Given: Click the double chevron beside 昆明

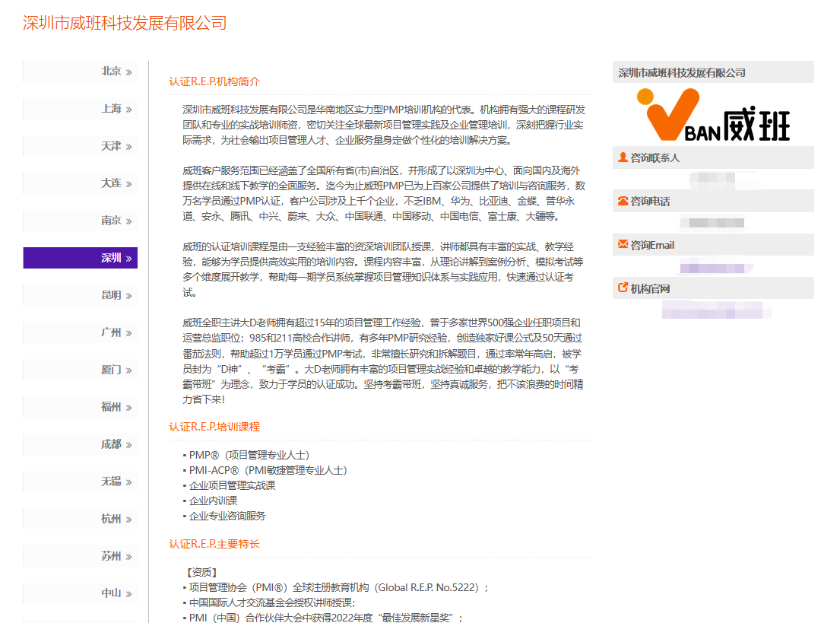Looking at the screenshot, I should (128, 296).
